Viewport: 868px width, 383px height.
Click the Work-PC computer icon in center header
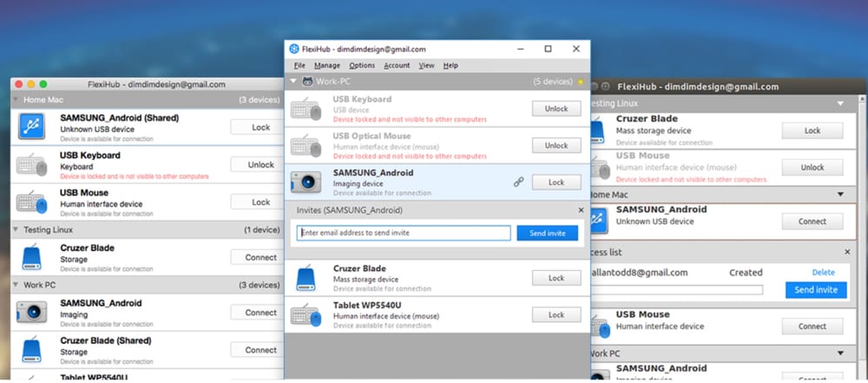tap(307, 82)
